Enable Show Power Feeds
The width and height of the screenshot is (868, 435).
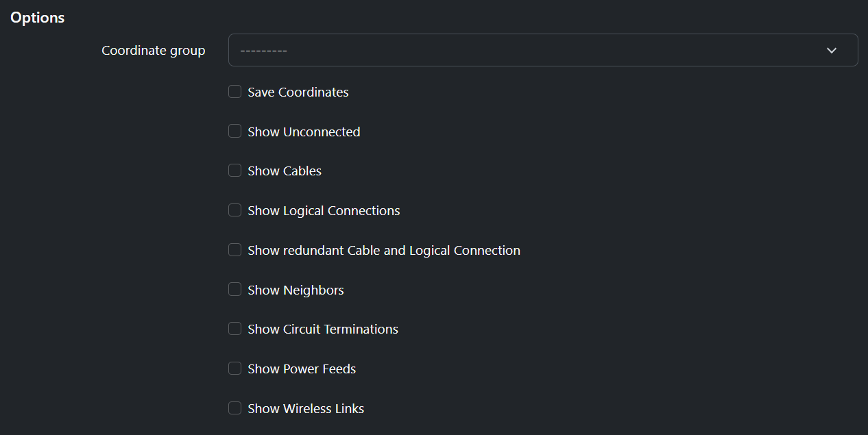click(234, 368)
